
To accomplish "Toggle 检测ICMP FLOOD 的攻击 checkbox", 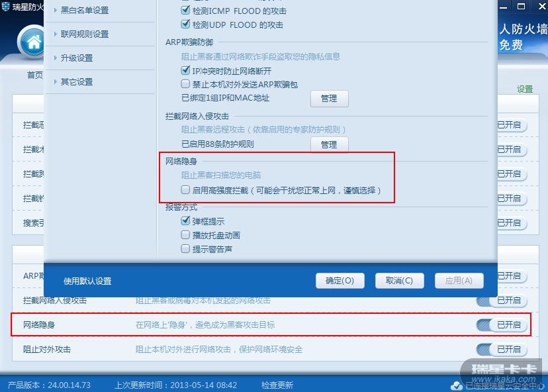I will 185,11.
